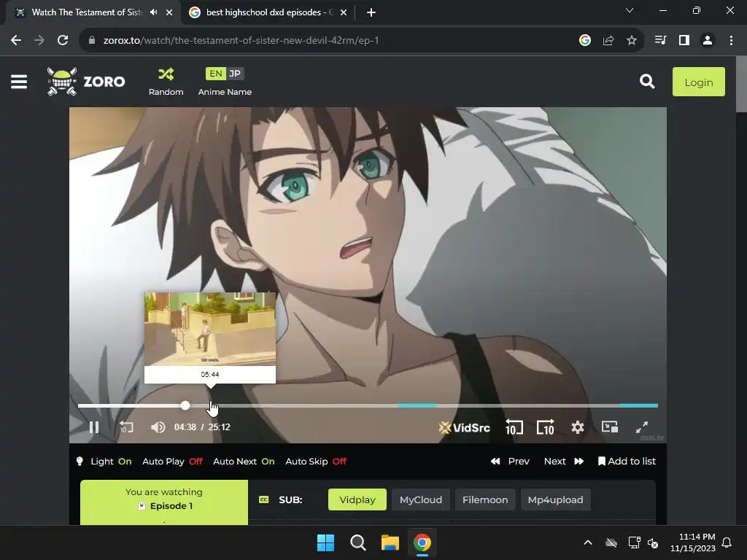Click the CC subtitle icon
Screen dimensions: 747x560
[x=263, y=499]
